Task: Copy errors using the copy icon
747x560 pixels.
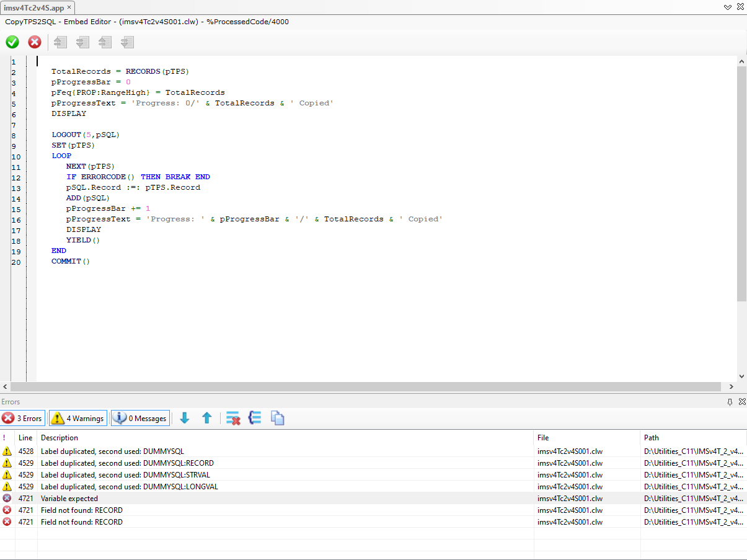Action: click(278, 419)
